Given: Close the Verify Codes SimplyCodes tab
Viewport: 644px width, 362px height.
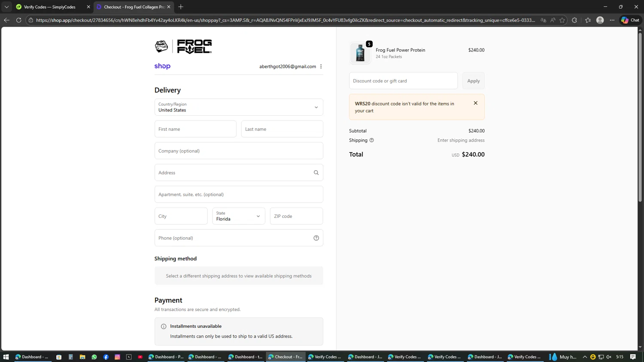Looking at the screenshot, I should (x=88, y=7).
